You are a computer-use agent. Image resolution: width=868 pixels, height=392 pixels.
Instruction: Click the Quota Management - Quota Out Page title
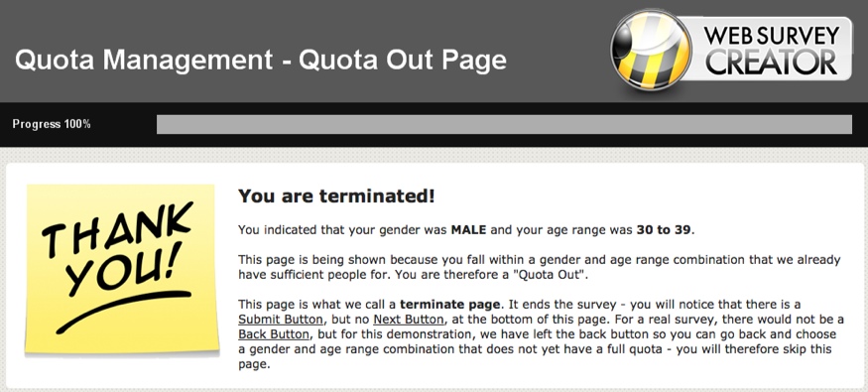(260, 60)
